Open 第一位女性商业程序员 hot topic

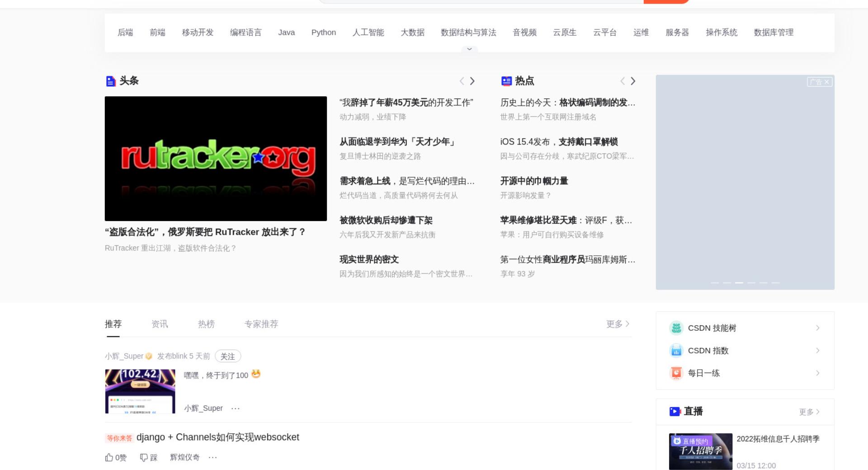(x=568, y=260)
